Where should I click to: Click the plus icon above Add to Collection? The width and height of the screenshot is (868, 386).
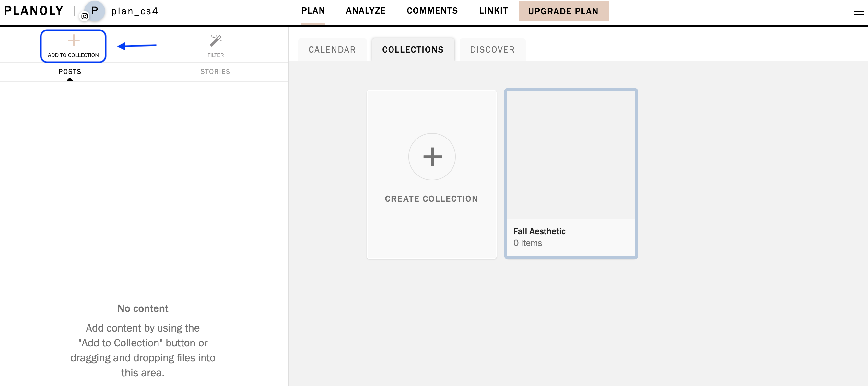[x=74, y=41]
